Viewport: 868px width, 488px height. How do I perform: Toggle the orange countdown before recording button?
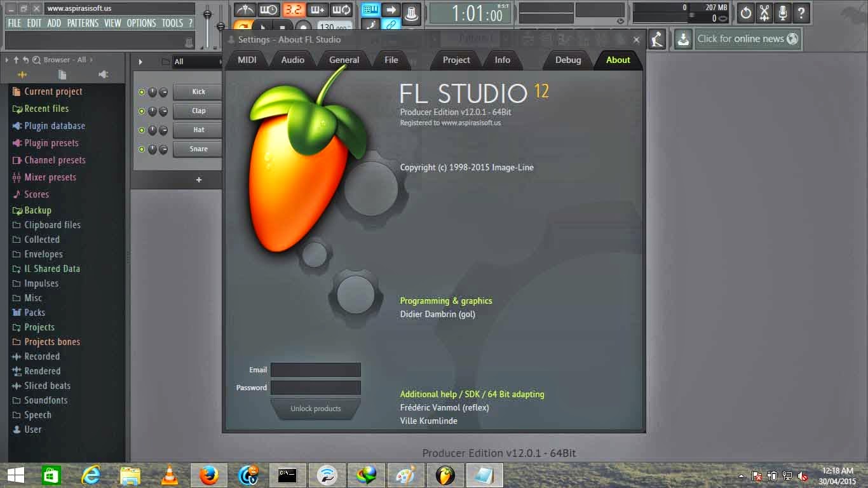pyautogui.click(x=293, y=10)
